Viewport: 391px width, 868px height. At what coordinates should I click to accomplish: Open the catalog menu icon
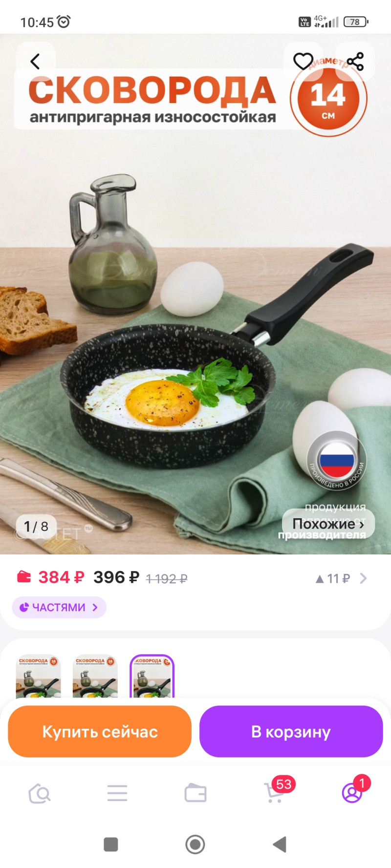click(x=117, y=793)
